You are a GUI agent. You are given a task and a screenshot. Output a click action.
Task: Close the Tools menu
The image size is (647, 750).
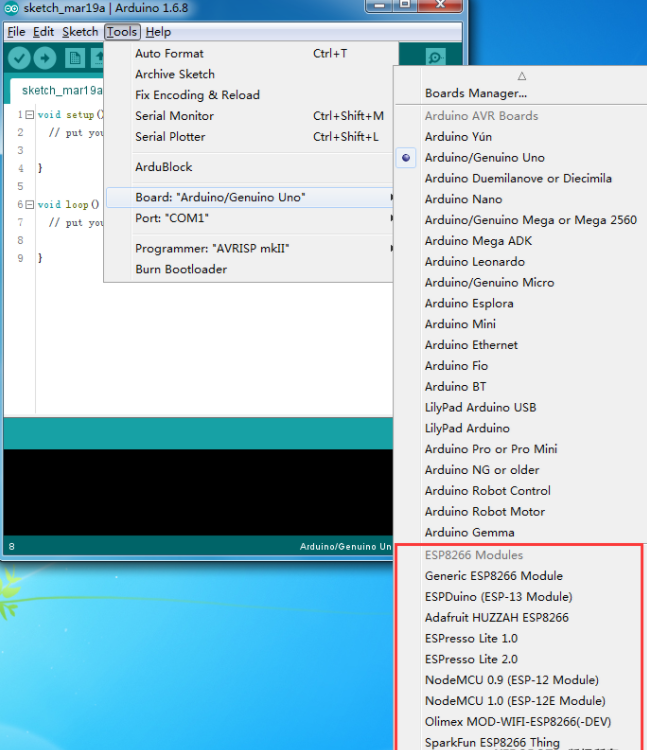click(x=122, y=32)
